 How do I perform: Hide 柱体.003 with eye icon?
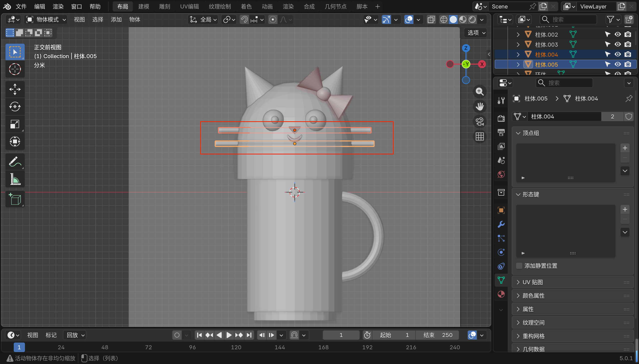(x=618, y=44)
